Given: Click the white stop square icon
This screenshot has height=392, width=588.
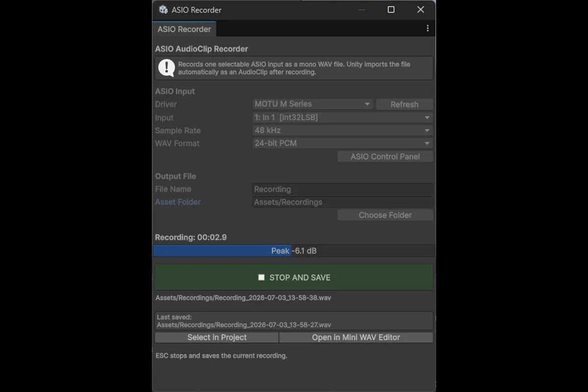Looking at the screenshot, I should [261, 277].
